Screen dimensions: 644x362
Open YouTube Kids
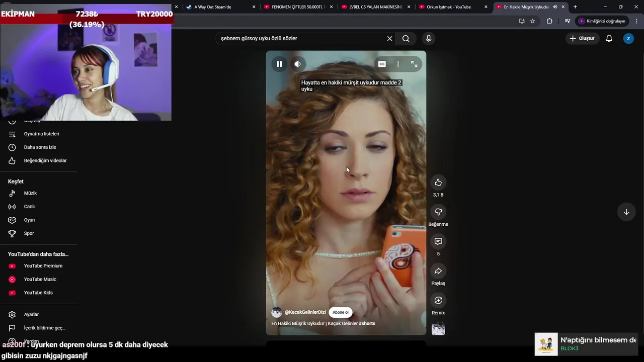38,293
